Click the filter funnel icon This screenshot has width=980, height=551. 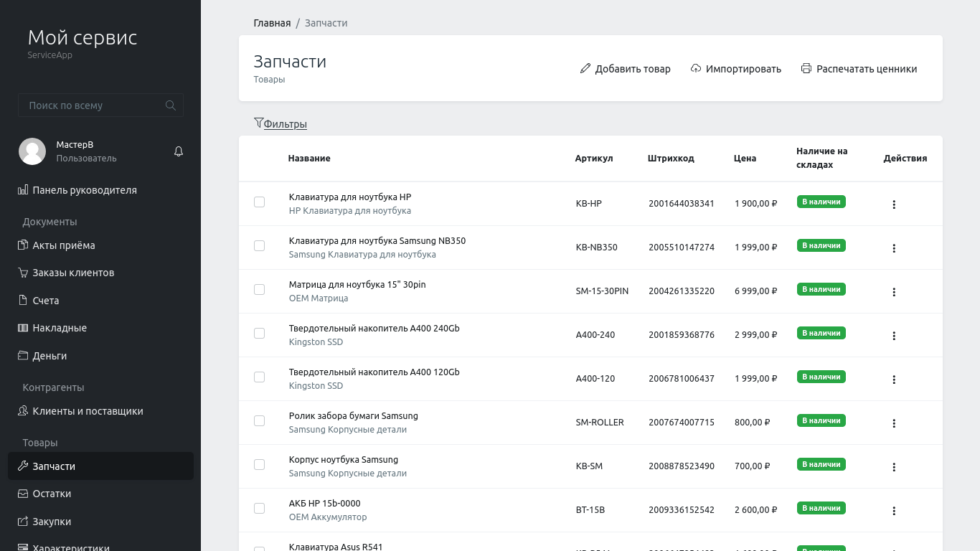tap(258, 123)
